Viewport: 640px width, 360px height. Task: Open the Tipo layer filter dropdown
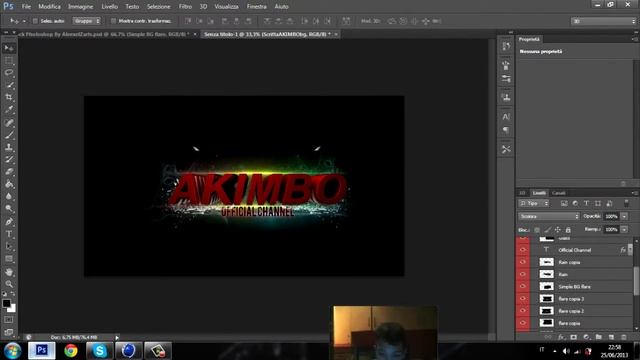[x=534, y=203]
